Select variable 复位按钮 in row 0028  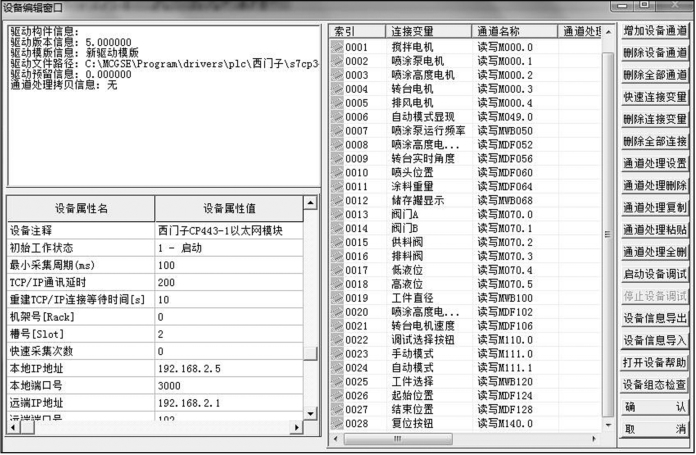click(x=412, y=423)
